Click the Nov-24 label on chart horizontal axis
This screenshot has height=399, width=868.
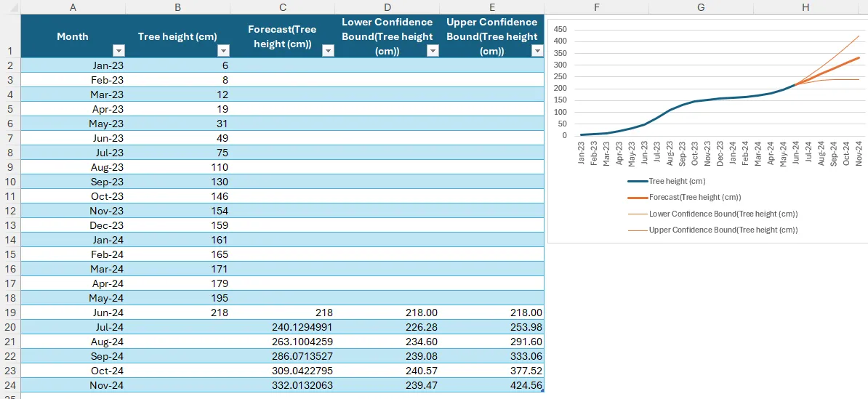pyautogui.click(x=859, y=153)
